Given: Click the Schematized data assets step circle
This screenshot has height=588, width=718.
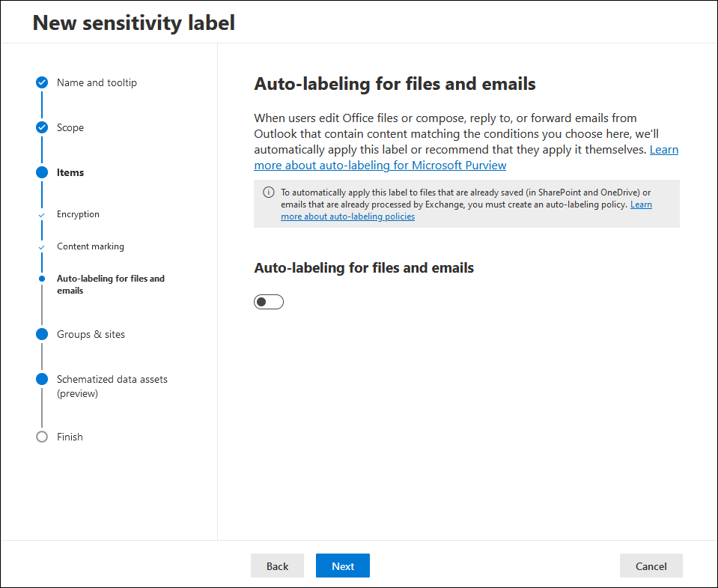Looking at the screenshot, I should (42, 379).
